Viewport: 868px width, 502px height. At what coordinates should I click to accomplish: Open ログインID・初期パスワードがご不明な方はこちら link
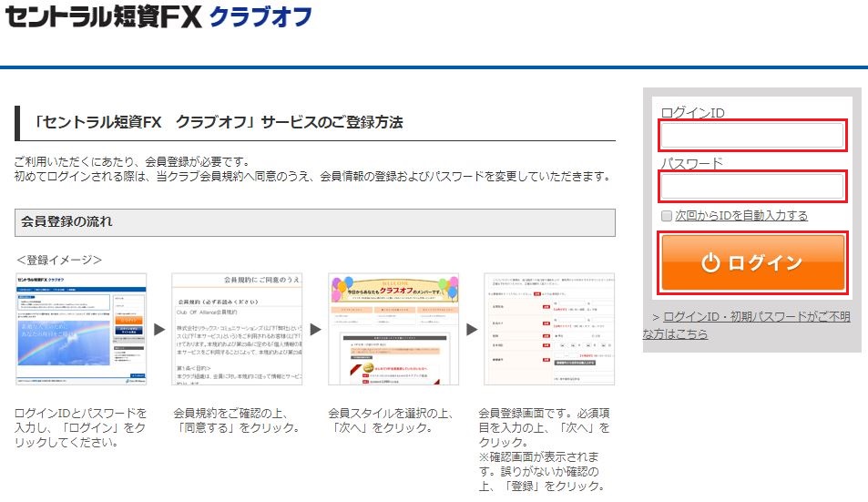[746, 325]
